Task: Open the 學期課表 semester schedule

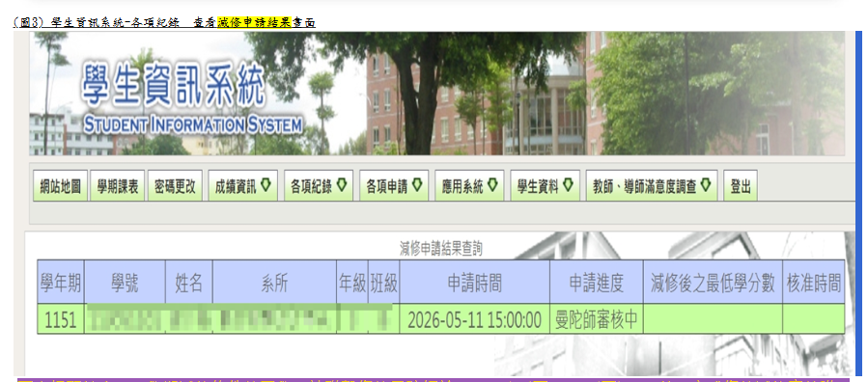Action: click(118, 186)
